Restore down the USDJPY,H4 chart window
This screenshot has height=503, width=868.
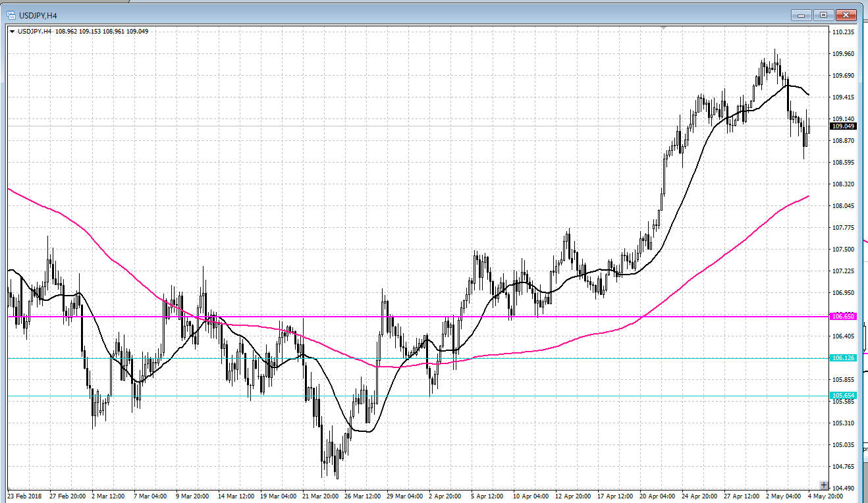click(823, 14)
